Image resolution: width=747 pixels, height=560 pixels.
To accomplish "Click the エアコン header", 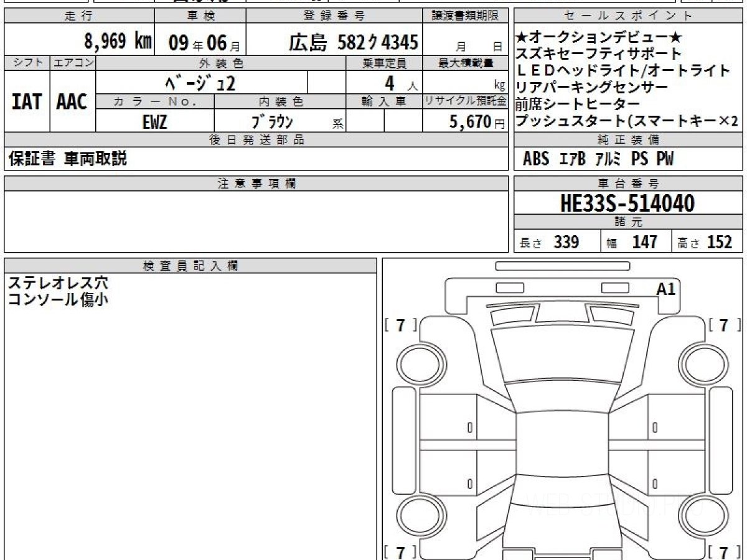I will pos(73,63).
